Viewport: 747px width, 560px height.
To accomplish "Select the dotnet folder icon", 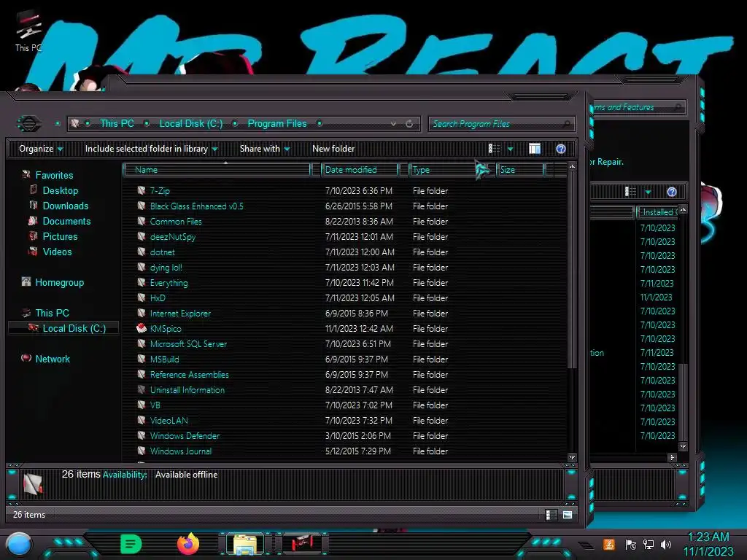I will [142, 252].
